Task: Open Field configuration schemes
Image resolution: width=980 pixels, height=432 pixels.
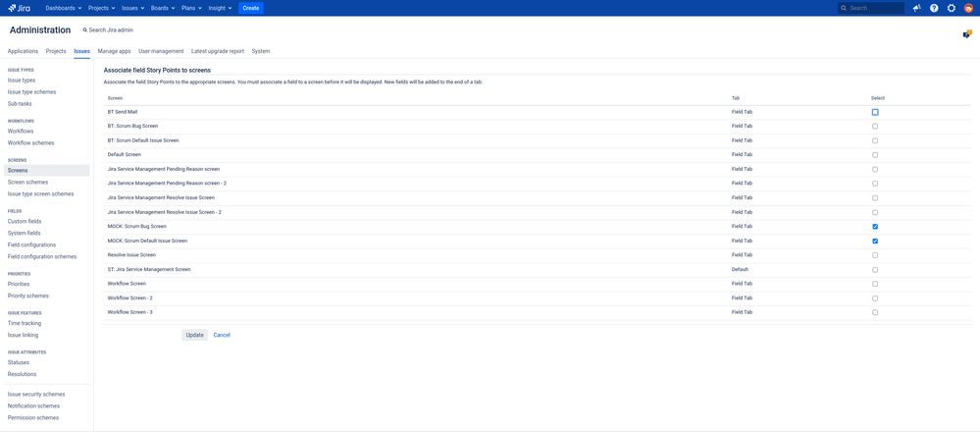Action: pos(42,257)
